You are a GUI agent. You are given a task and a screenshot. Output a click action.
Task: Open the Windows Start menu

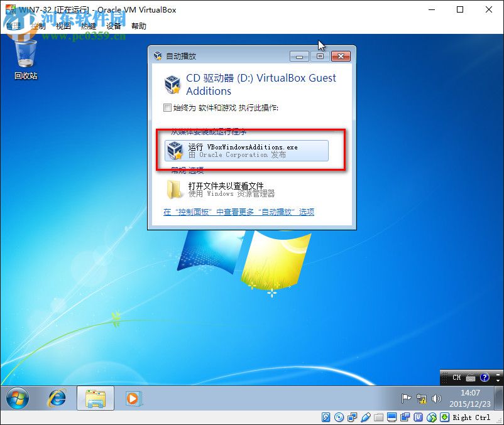coord(18,399)
